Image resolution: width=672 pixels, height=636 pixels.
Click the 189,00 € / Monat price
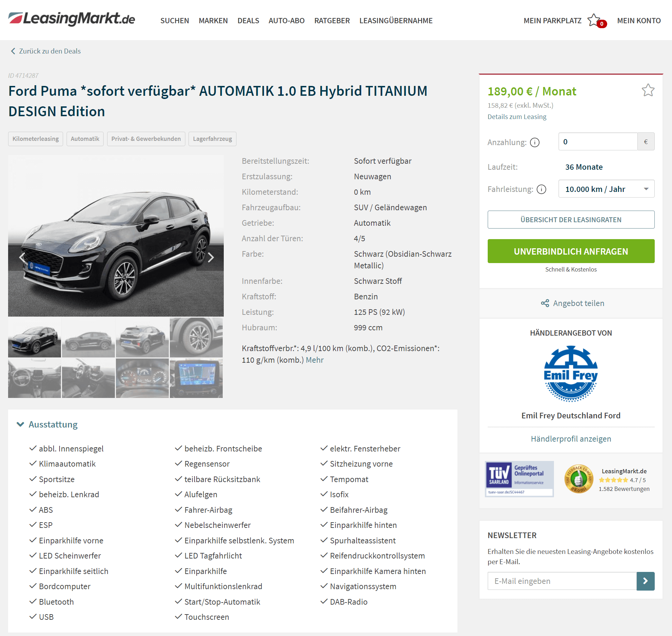532,92
